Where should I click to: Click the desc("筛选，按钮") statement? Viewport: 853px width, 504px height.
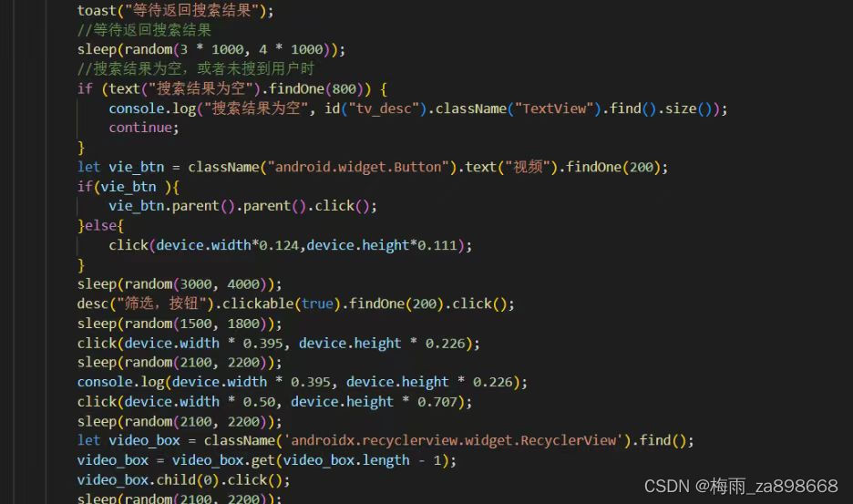tap(296, 303)
